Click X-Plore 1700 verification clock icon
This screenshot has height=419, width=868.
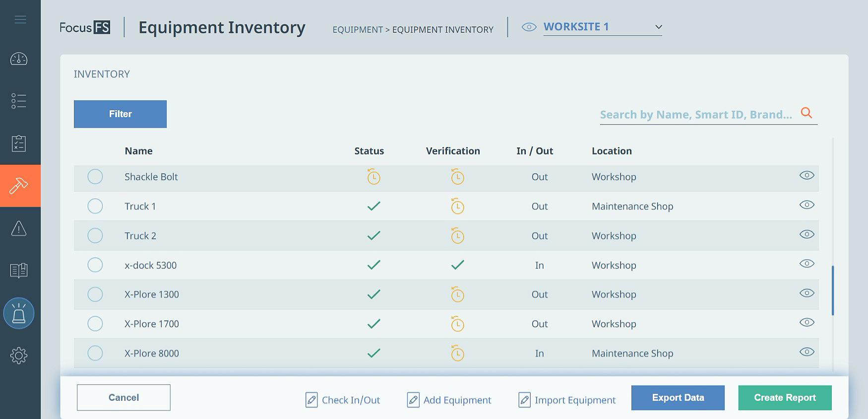457,324
